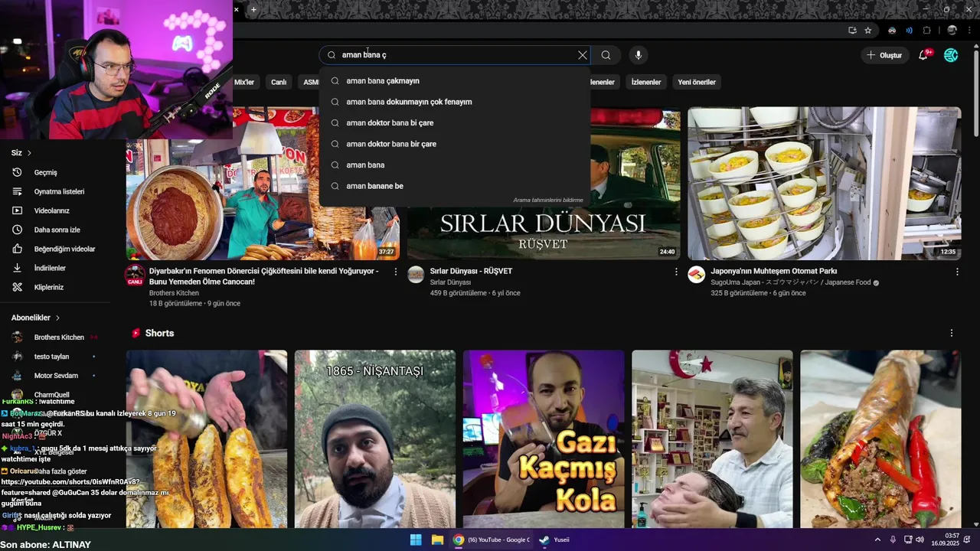
Task: Select suggestion 'aman doktor bana bi çare'
Action: 455,122
